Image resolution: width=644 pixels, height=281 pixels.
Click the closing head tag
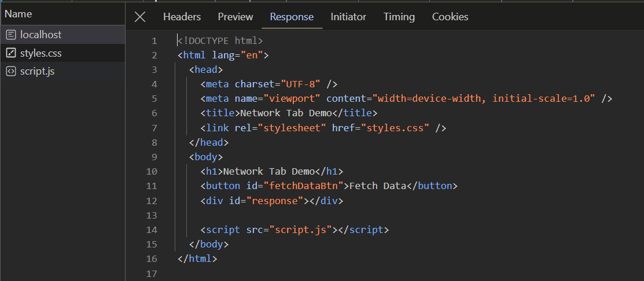click(x=209, y=142)
